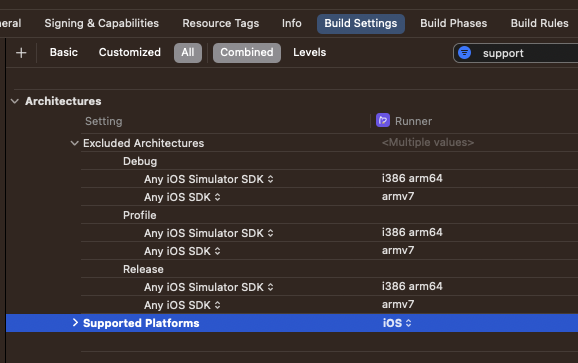Image resolution: width=578 pixels, height=363 pixels.
Task: Open the Build Rules tab
Action: [x=539, y=23]
